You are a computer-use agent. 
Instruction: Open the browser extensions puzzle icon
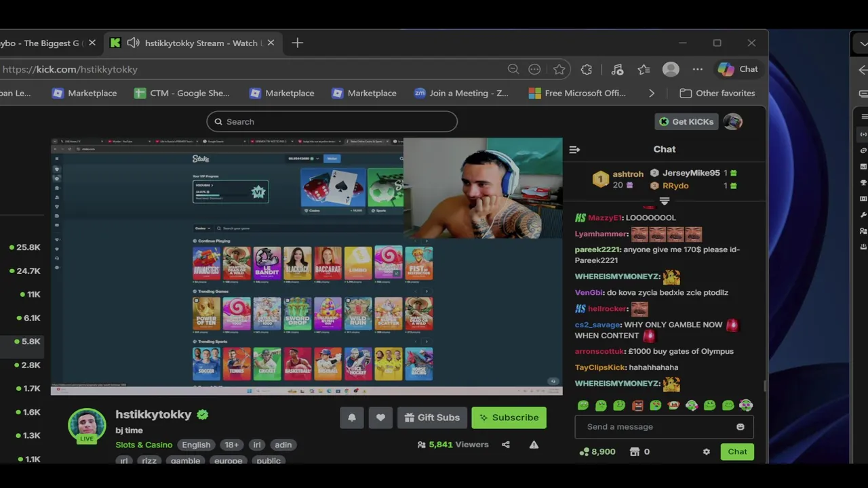click(587, 69)
